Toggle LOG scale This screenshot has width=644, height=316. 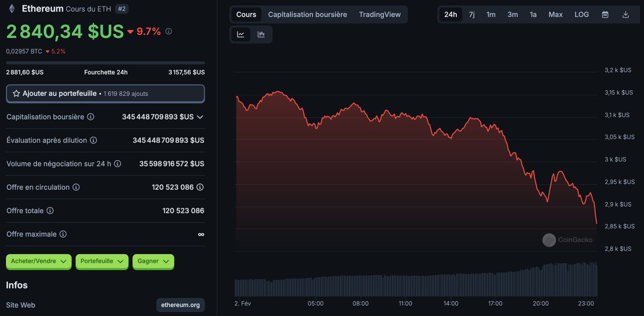[582, 14]
